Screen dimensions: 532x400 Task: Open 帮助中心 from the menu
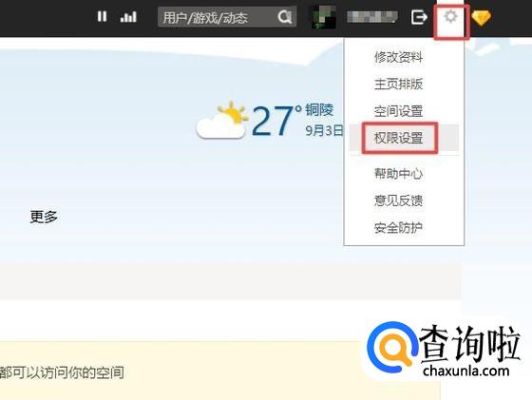tap(399, 174)
